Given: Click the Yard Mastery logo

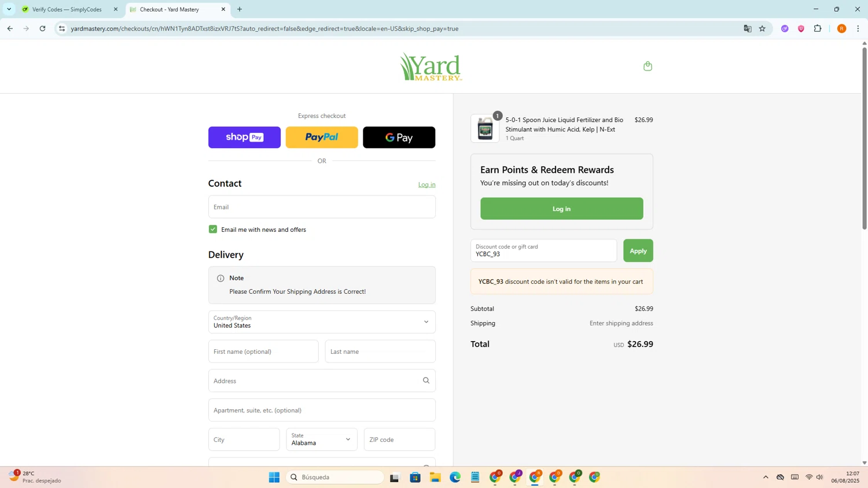Looking at the screenshot, I should coord(431,66).
